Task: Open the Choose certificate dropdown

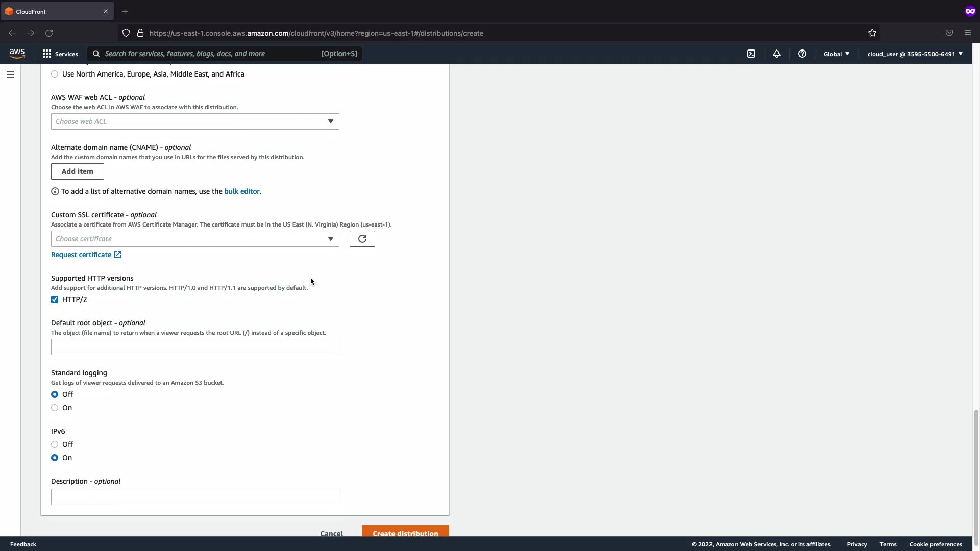Action: 194,239
